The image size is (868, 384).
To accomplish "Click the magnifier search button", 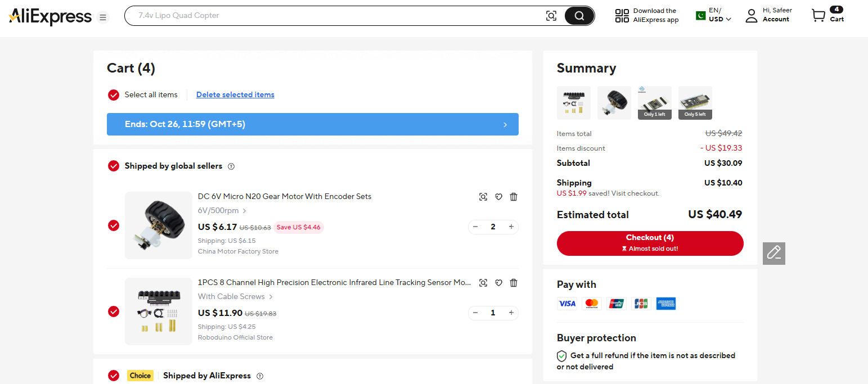I will [x=579, y=16].
